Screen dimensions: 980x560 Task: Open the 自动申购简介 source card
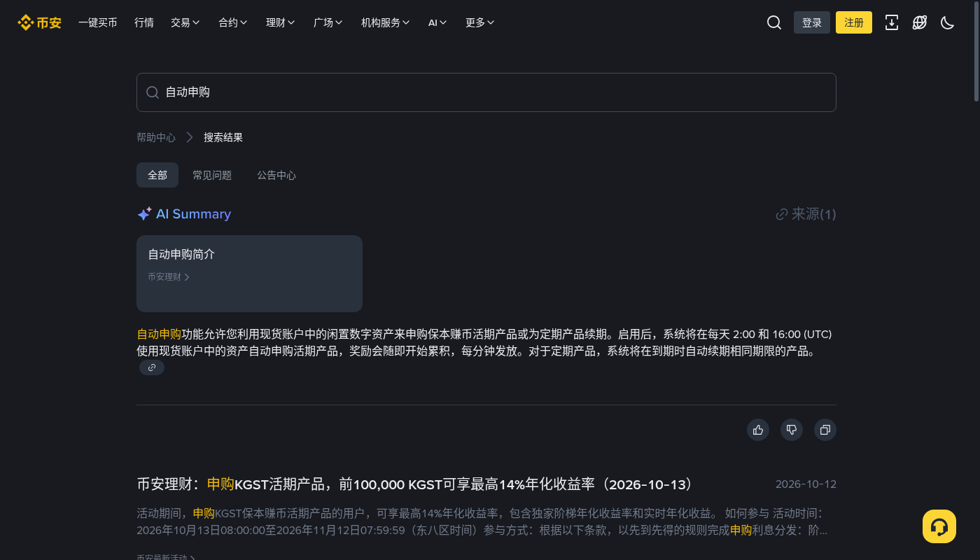[x=249, y=274]
